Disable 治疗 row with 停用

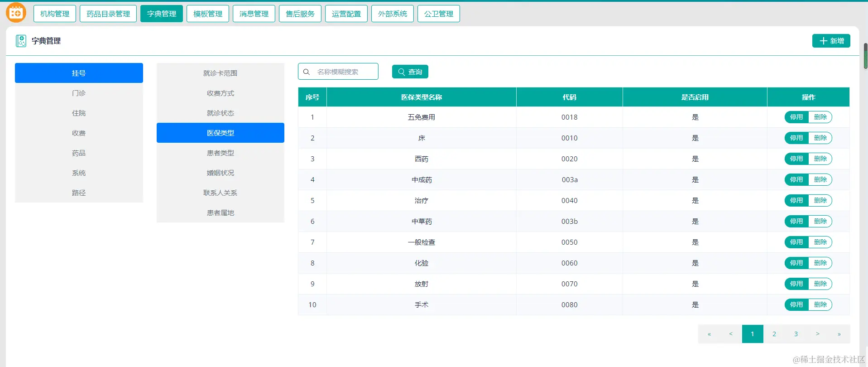(796, 200)
